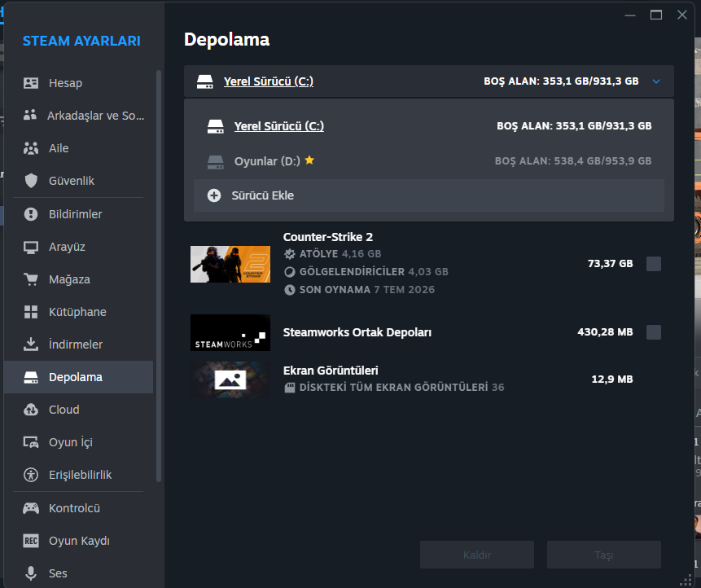
Task: Click the drive icon in the selected drive header
Action: (204, 81)
